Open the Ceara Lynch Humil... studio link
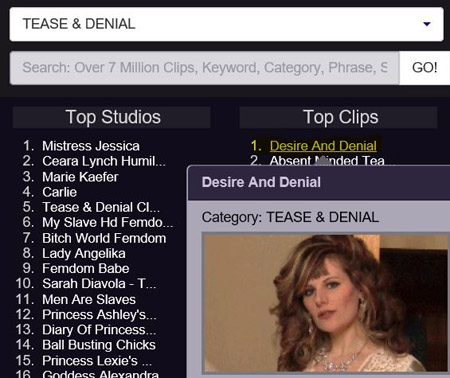This screenshot has width=450, height=378. [x=104, y=161]
